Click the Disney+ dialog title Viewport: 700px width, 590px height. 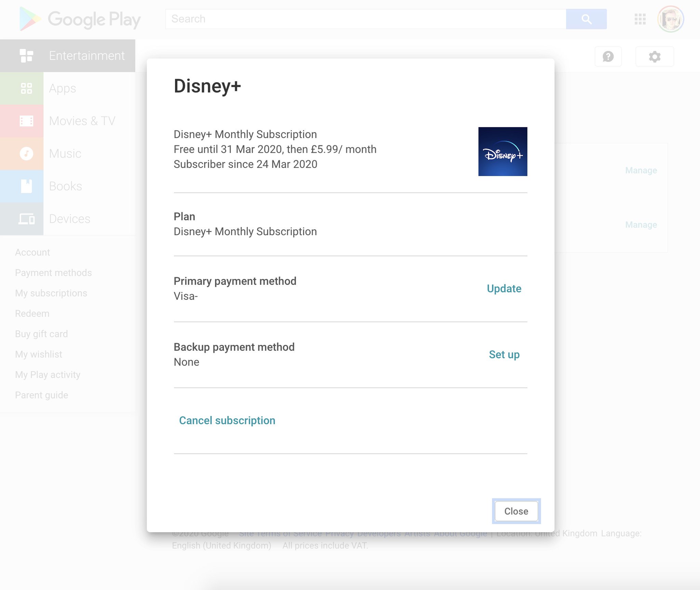[207, 86]
